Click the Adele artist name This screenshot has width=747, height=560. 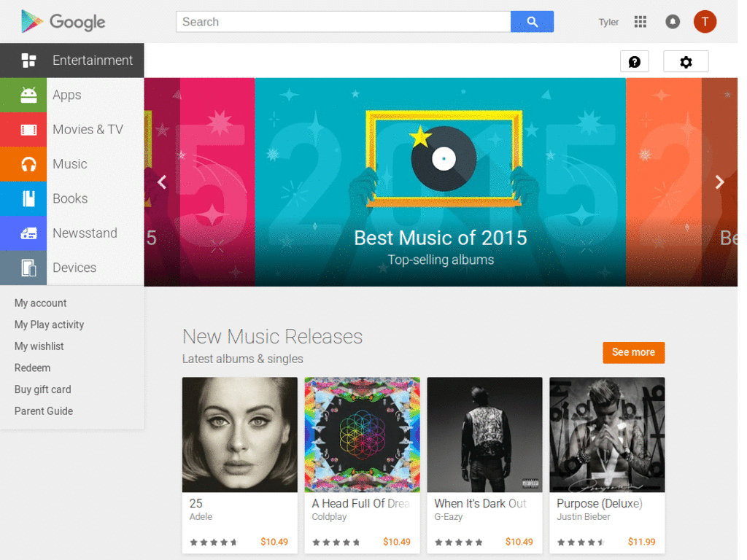click(x=201, y=517)
